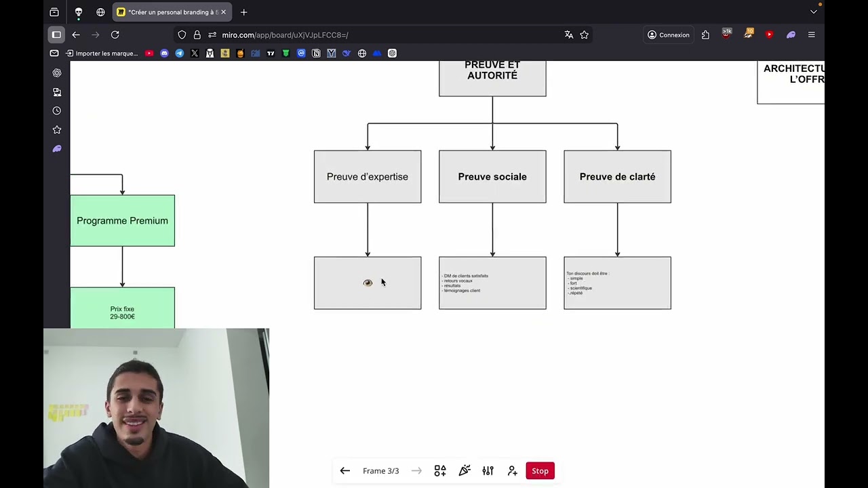868x488 pixels.
Task: Open the extension with orange 10 badge
Action: click(x=748, y=34)
